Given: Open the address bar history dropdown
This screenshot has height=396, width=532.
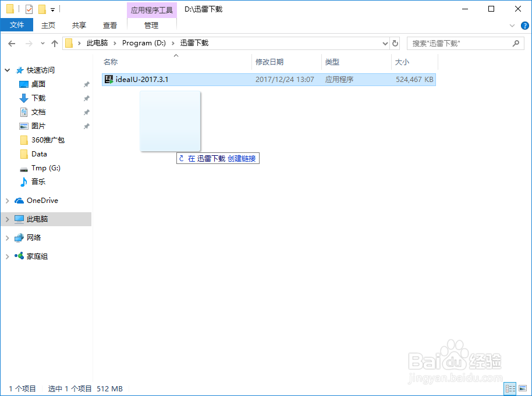Looking at the screenshot, I should (385, 42).
